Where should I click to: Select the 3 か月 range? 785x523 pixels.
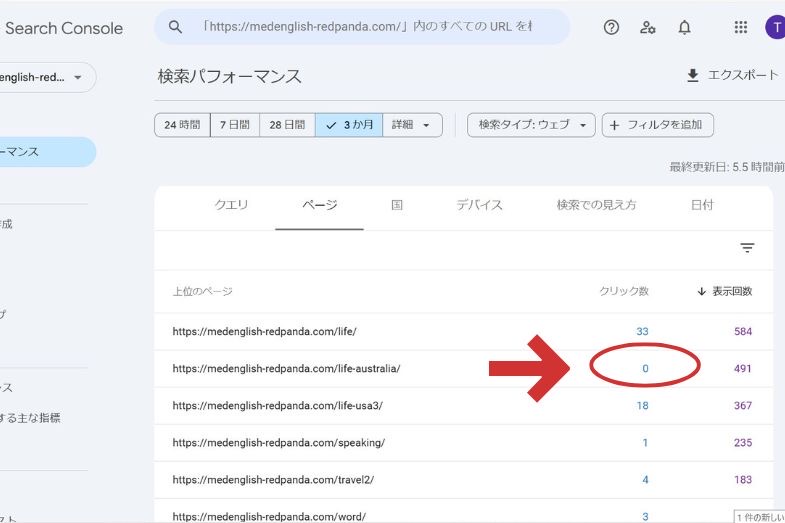coord(349,125)
